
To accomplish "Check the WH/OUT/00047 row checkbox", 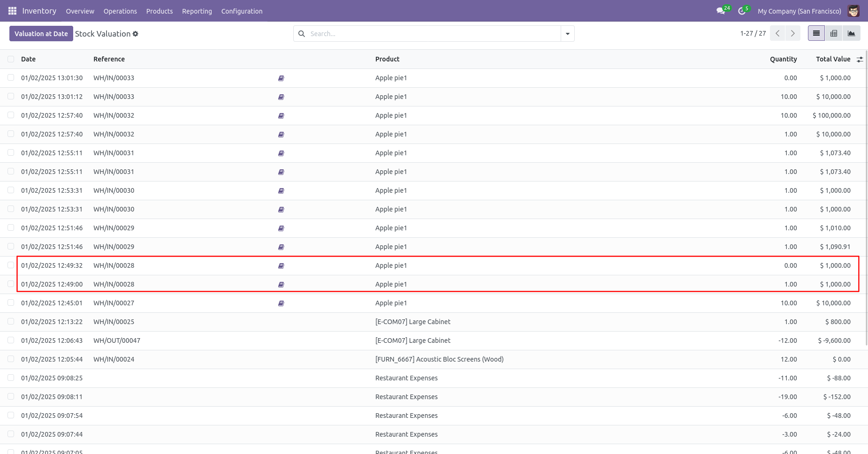I will point(11,340).
